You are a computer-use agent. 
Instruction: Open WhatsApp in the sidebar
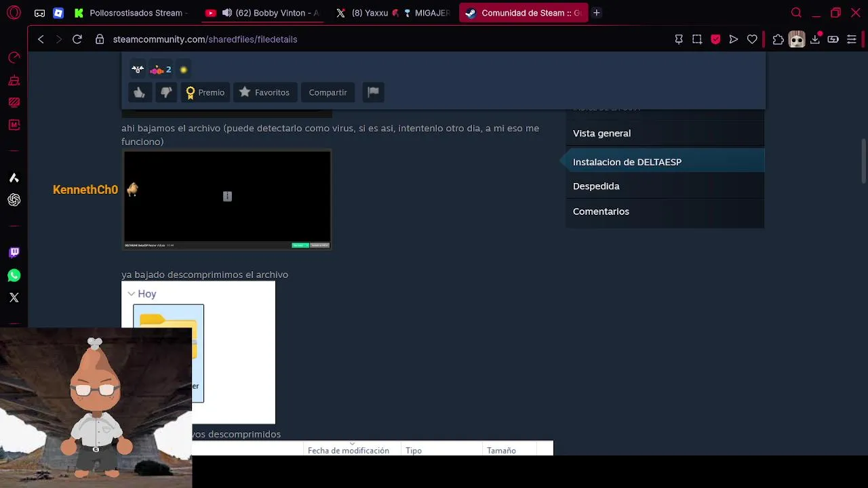[x=14, y=275]
